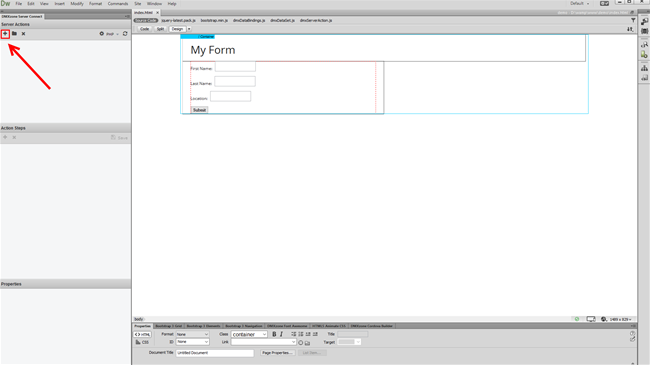Browse for link file folder icon
Screen dimensions: 650x365
pos(307,343)
